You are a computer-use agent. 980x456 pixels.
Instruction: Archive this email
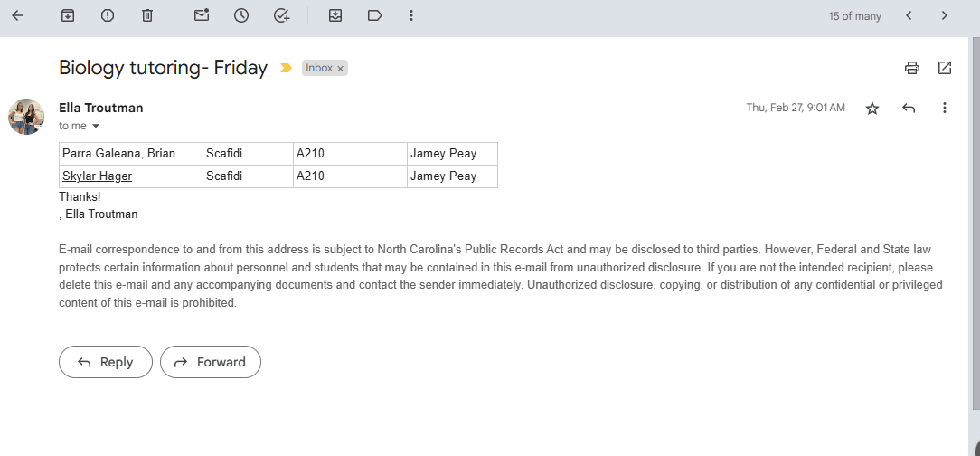click(x=68, y=15)
